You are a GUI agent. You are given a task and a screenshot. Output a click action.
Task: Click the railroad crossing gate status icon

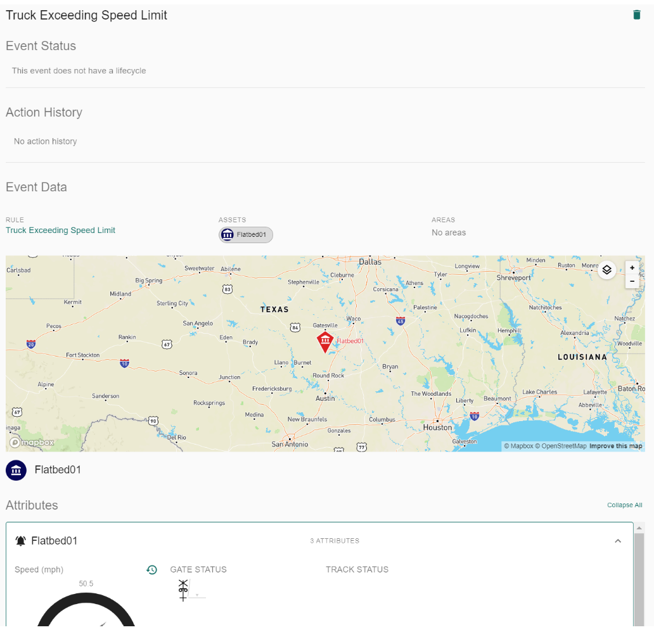pos(183,590)
